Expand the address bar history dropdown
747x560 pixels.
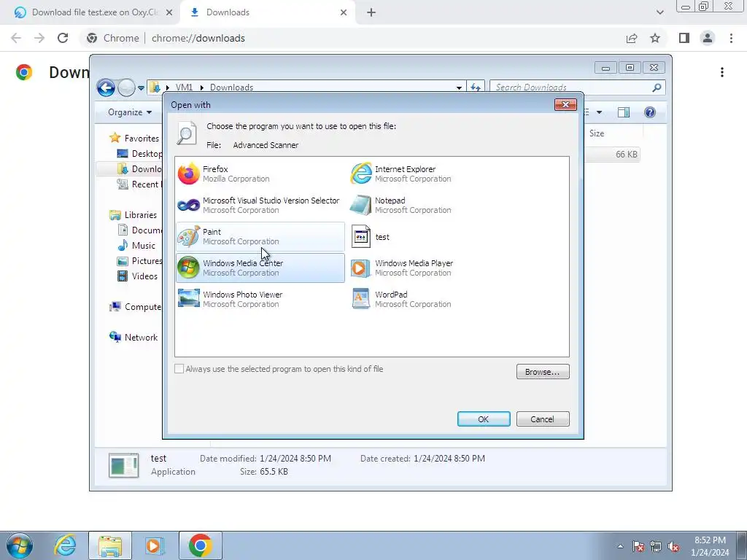[459, 87]
